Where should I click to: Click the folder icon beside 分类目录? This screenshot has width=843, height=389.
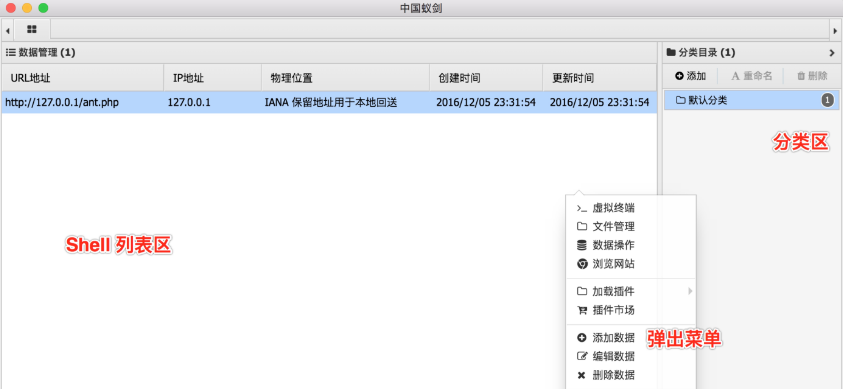[x=671, y=53]
